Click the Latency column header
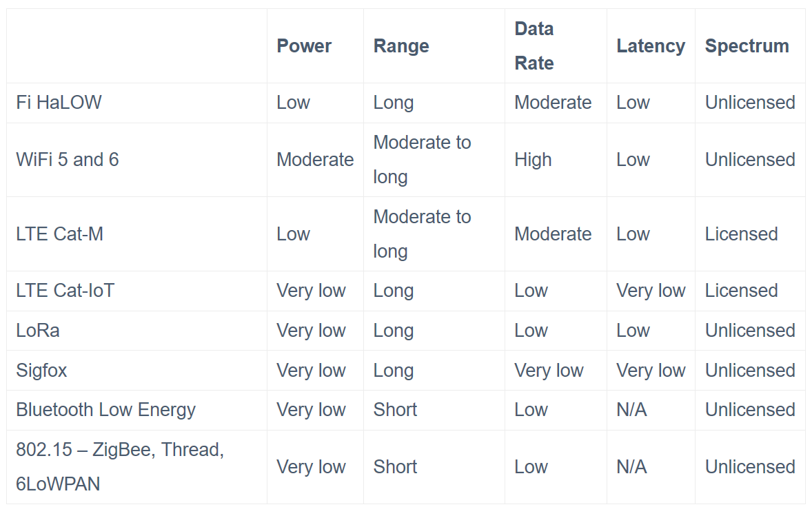 pos(651,46)
